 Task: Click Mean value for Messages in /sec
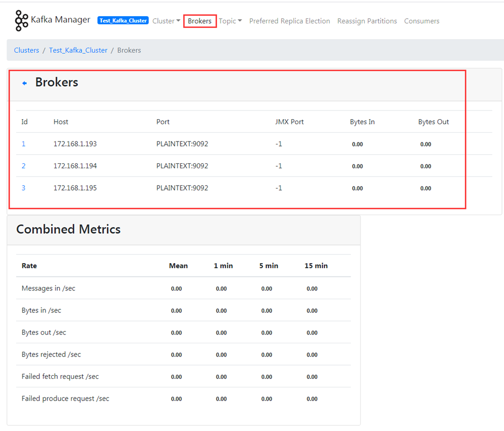tap(176, 289)
